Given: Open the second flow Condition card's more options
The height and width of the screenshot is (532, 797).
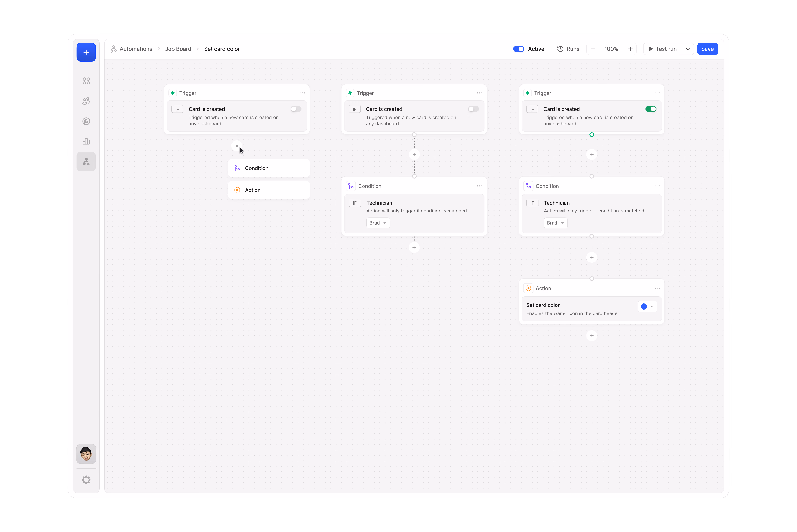Looking at the screenshot, I should click(480, 186).
